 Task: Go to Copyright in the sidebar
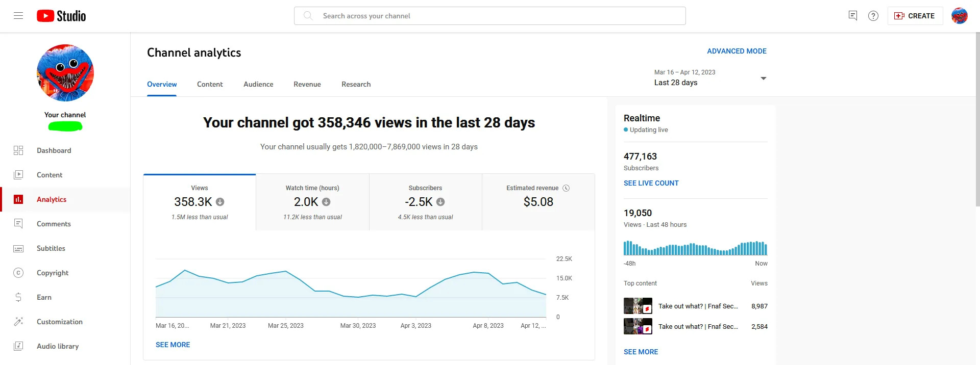click(x=52, y=273)
